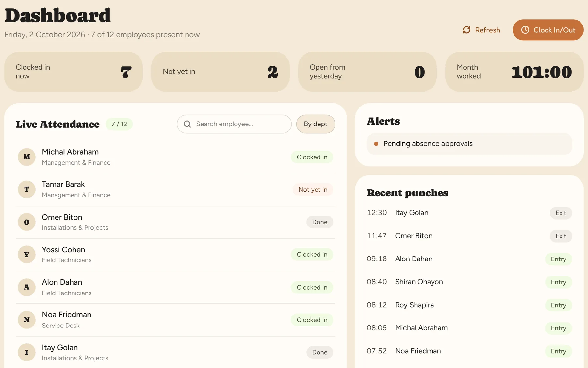This screenshot has height=368, width=588.
Task: Click Tamar Barak's Not yet in status
Action: click(x=313, y=190)
